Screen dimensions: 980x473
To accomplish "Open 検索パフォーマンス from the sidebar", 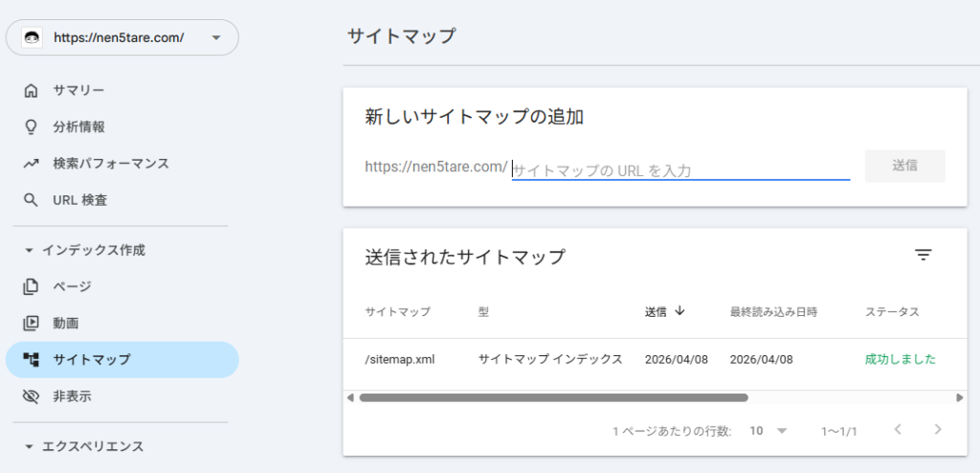I will coord(111,164).
